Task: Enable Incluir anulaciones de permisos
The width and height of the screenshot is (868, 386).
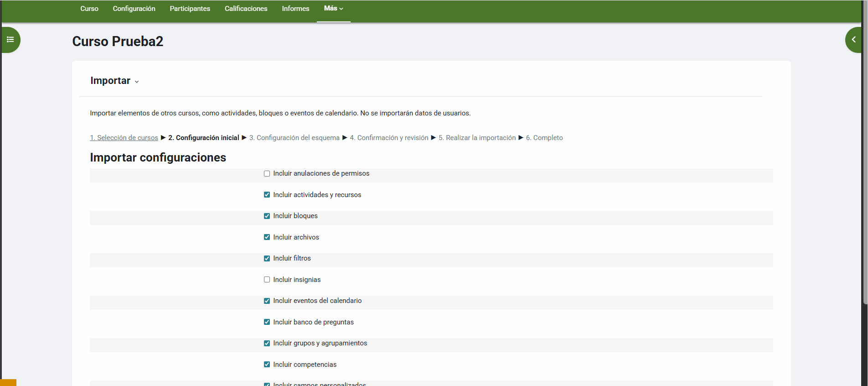Action: point(267,174)
